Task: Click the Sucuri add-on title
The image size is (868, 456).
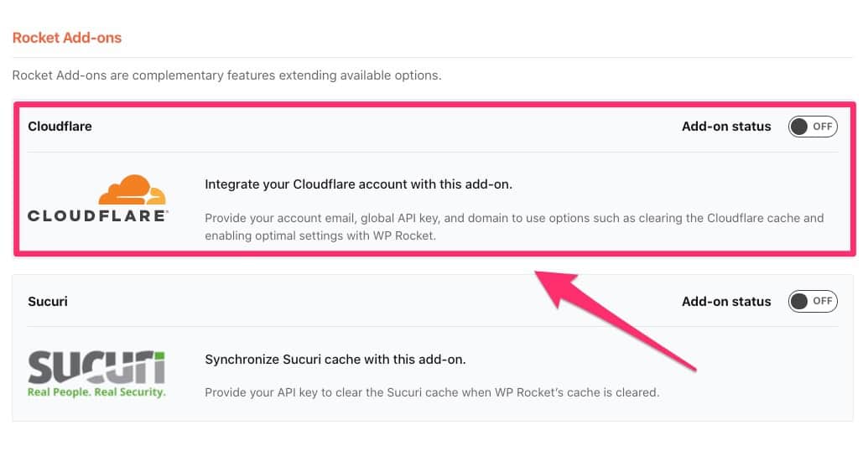Action: pos(48,302)
